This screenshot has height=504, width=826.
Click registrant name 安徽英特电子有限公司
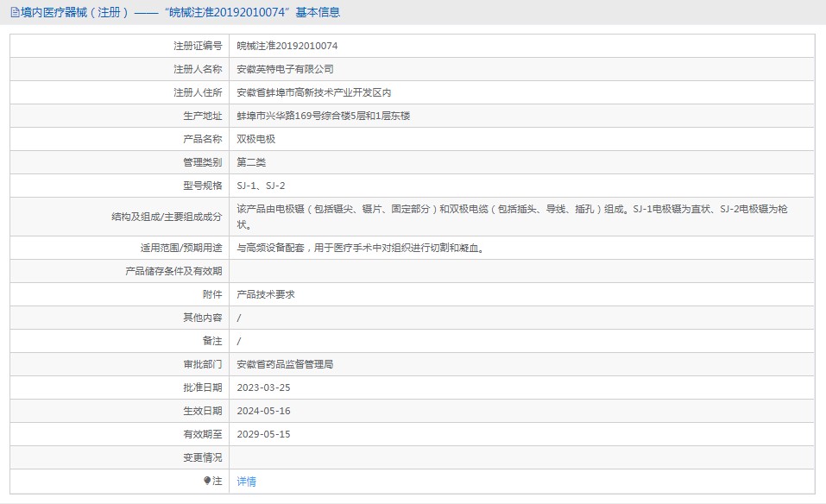285,69
